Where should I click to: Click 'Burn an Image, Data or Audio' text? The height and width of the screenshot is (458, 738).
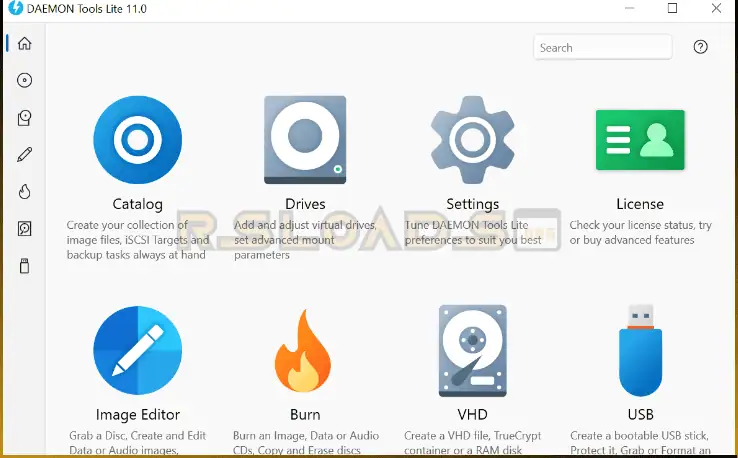[306, 435]
